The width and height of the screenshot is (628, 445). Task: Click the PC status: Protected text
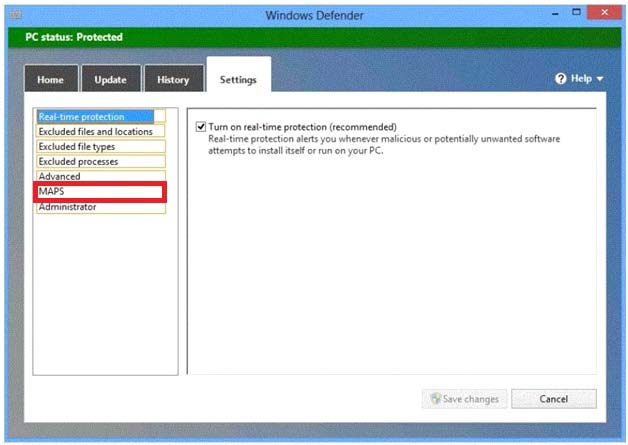pyautogui.click(x=74, y=37)
